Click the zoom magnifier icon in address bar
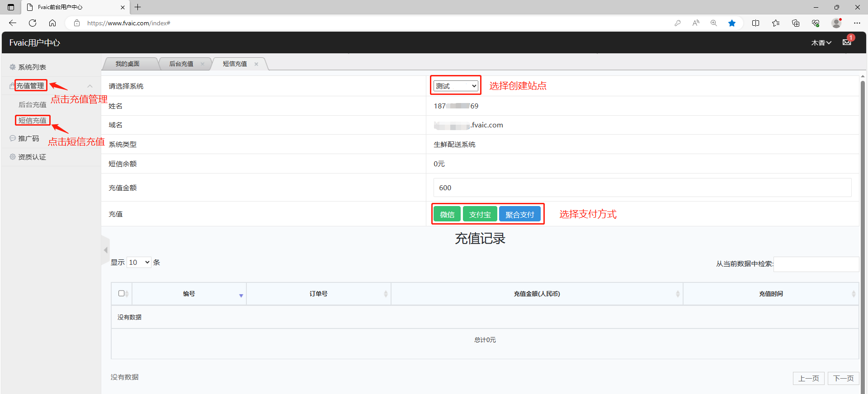 [714, 23]
